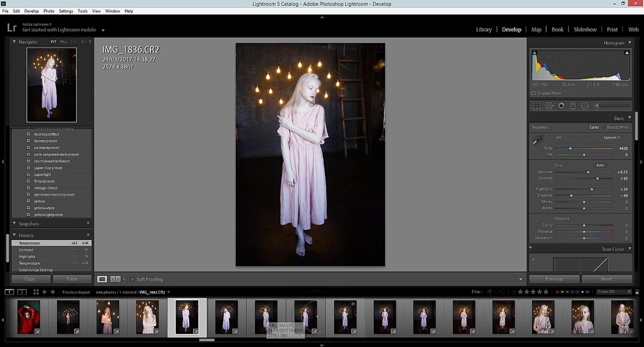The image size is (644, 347).
Task: Open the Develop menu
Action: coord(31,11)
